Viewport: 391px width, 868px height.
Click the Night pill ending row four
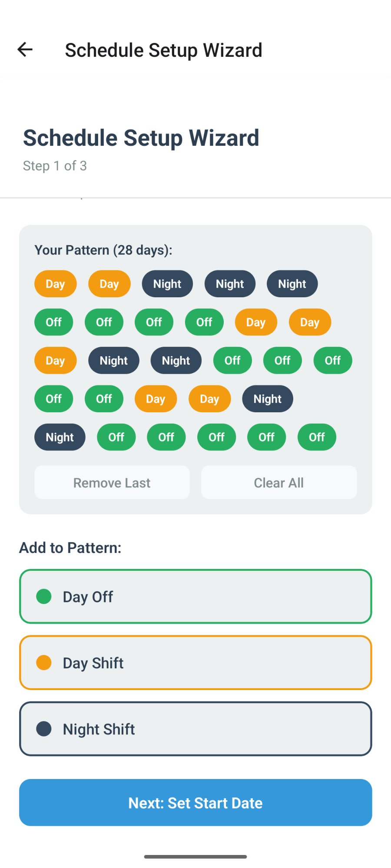(x=267, y=398)
